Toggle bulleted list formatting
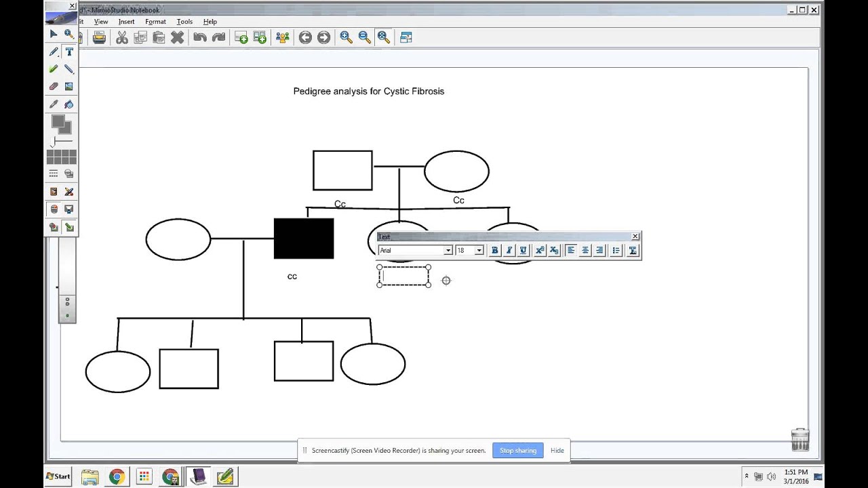Screen dimensions: 868x488 coord(616,250)
